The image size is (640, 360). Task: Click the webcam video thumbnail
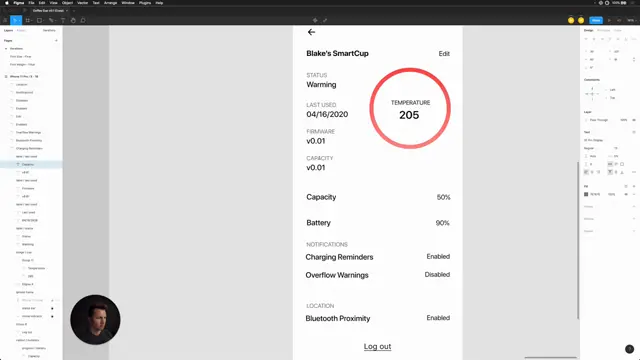[95, 320]
